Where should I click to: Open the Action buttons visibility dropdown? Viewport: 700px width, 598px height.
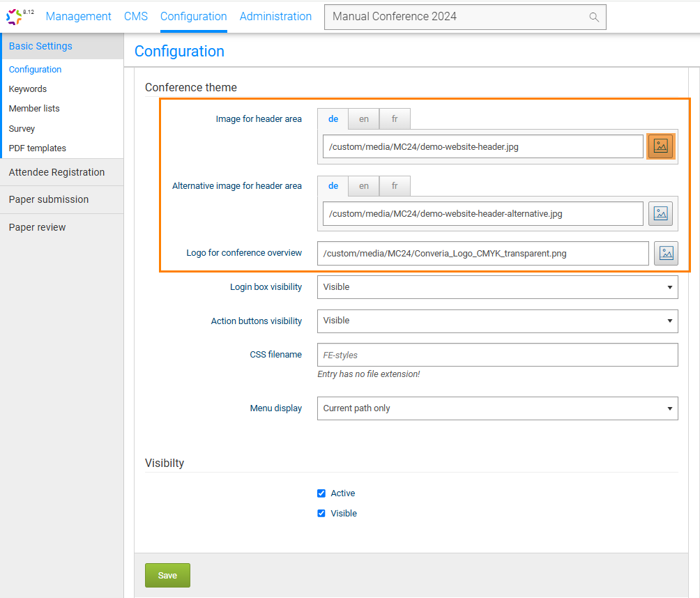(497, 321)
